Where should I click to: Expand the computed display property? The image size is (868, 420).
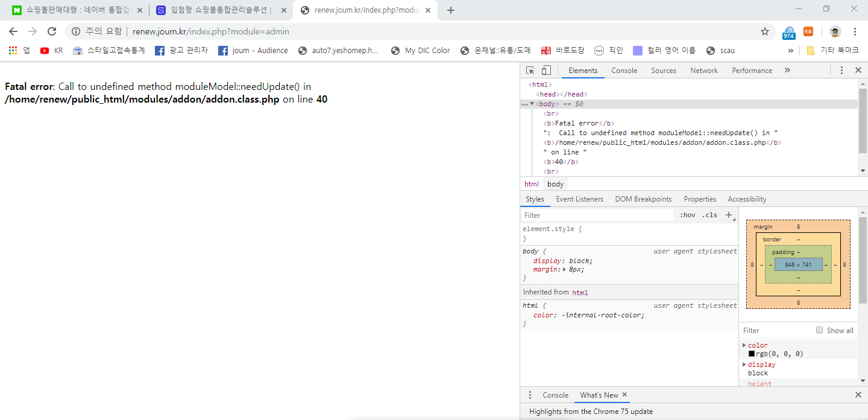pyautogui.click(x=744, y=364)
